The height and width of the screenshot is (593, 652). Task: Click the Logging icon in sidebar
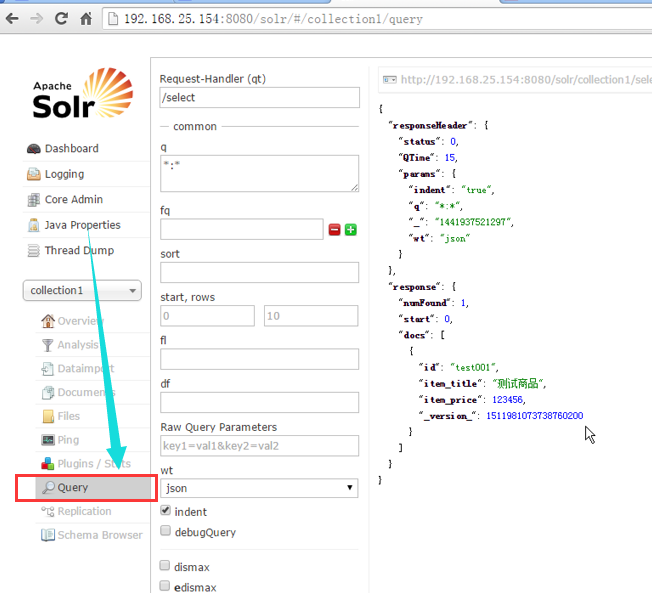(34, 174)
